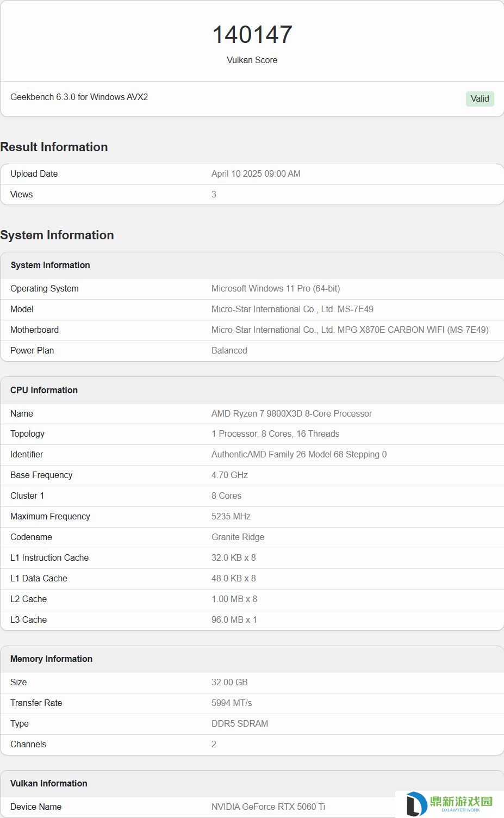Select the upload date April 10 2025 09:00 AM

click(256, 173)
